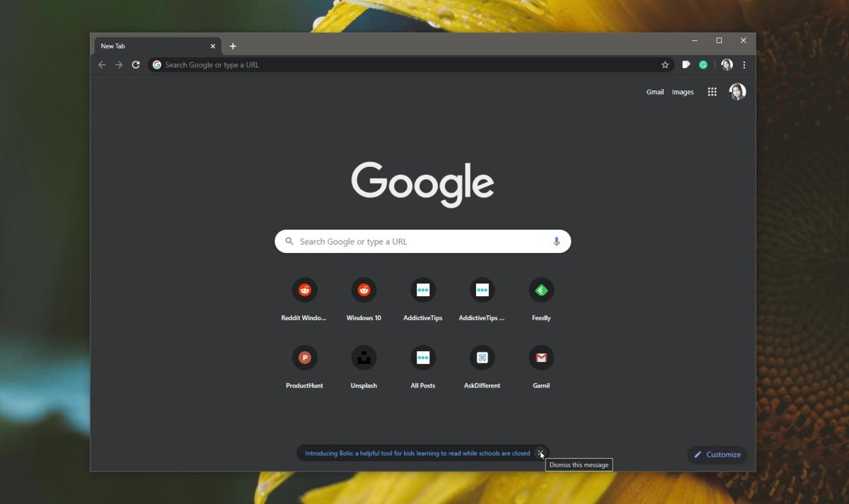
Task: Dismiss the Bolo introduction message
Action: [541, 453]
